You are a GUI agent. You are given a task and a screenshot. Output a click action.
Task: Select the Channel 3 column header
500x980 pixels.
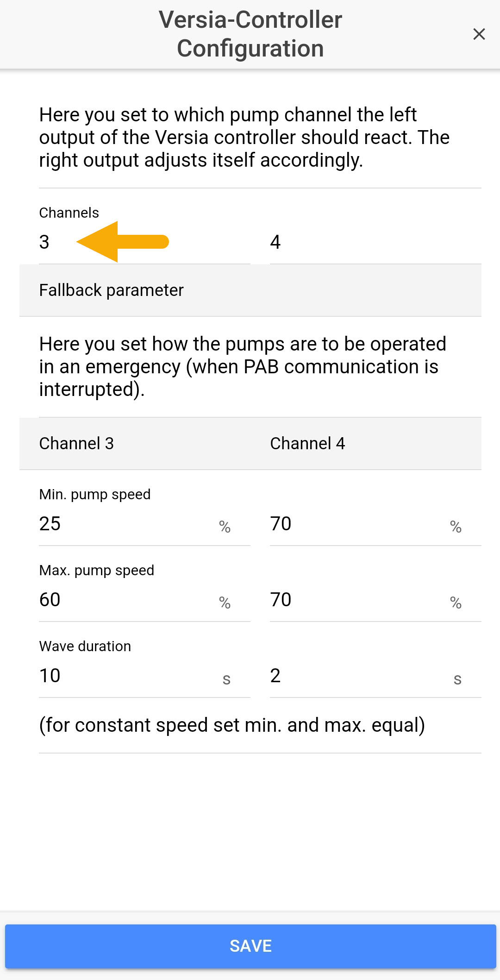(76, 444)
